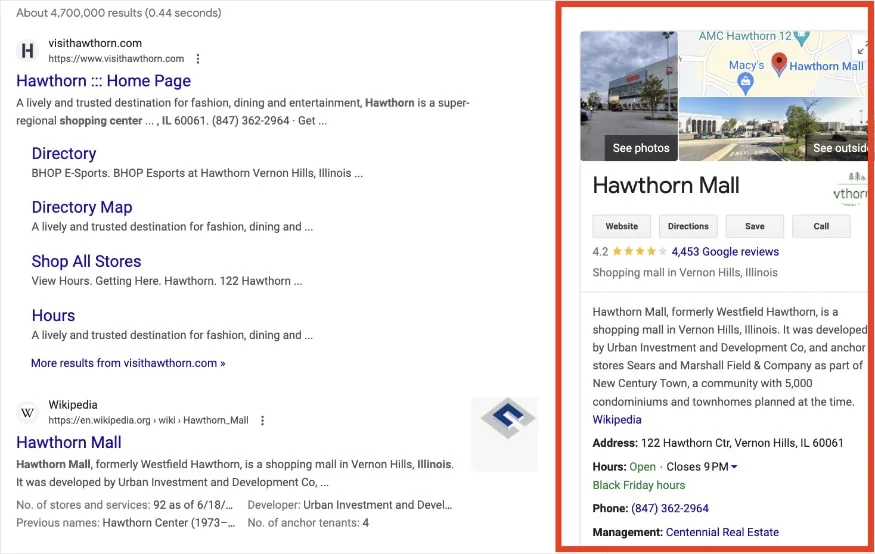Screen dimensions: 875x554
Task: Click the address 122 Hawthorn Ctr text
Action: [742, 443]
